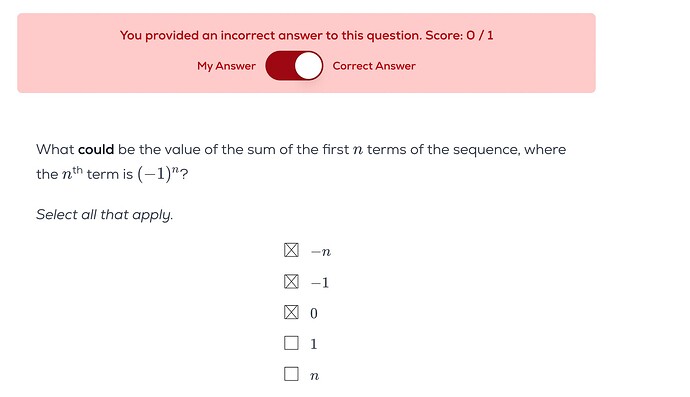This screenshot has height=397, width=690.
Task: Click the 0 answer label text
Action: [x=314, y=313]
